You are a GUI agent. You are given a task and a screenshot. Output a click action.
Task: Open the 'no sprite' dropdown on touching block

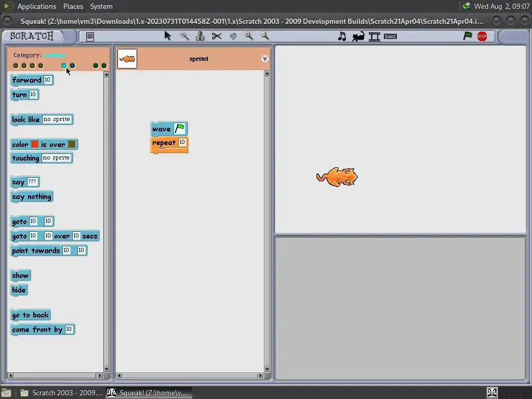coord(56,158)
